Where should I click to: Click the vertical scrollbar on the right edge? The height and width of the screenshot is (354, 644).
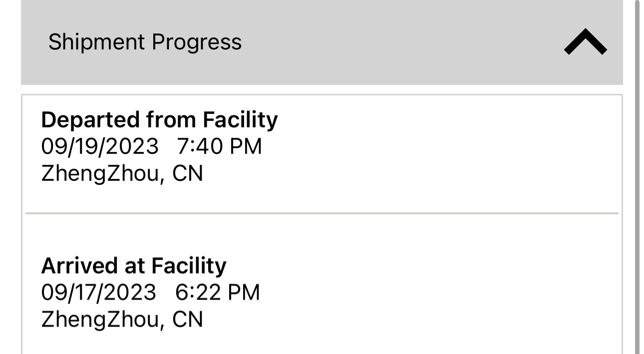coord(637,175)
